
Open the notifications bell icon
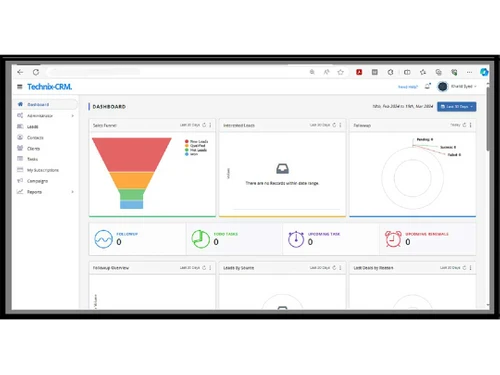tap(428, 86)
